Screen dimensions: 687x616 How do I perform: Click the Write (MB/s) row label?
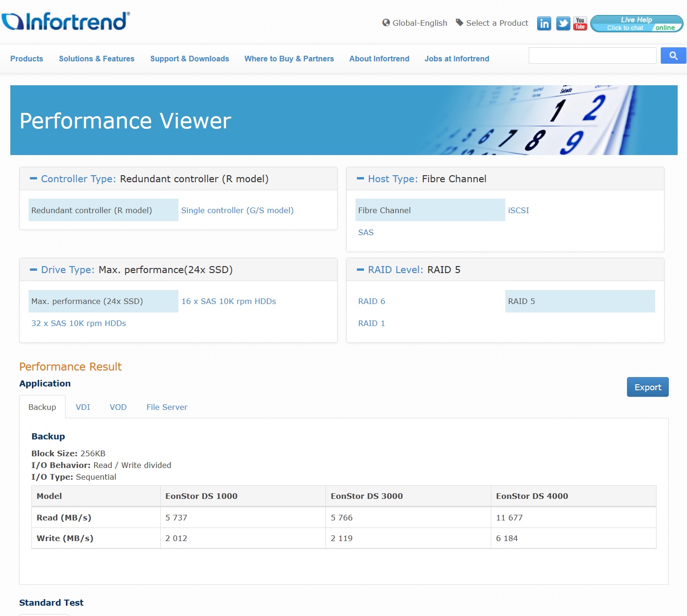coord(65,538)
